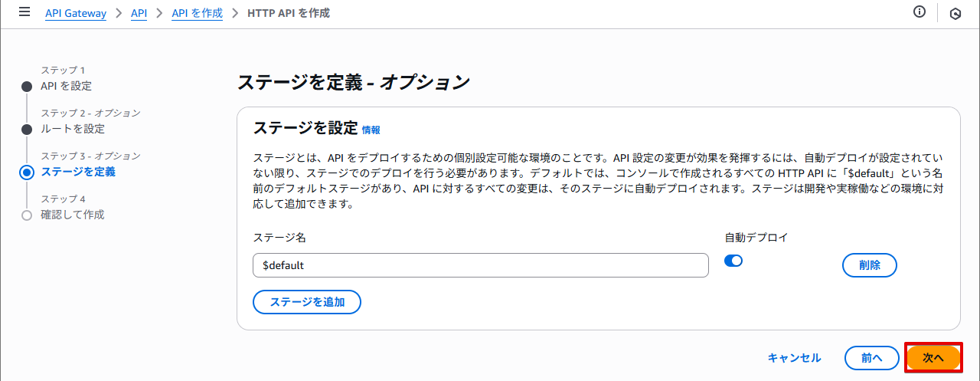Click the 情報 info link
The image size is (980, 381).
pyautogui.click(x=371, y=130)
